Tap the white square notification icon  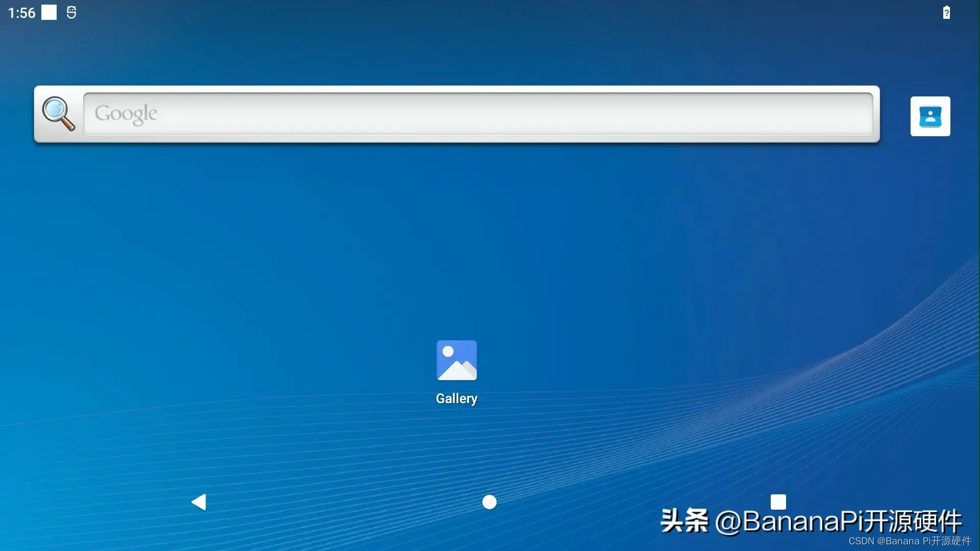tap(49, 13)
